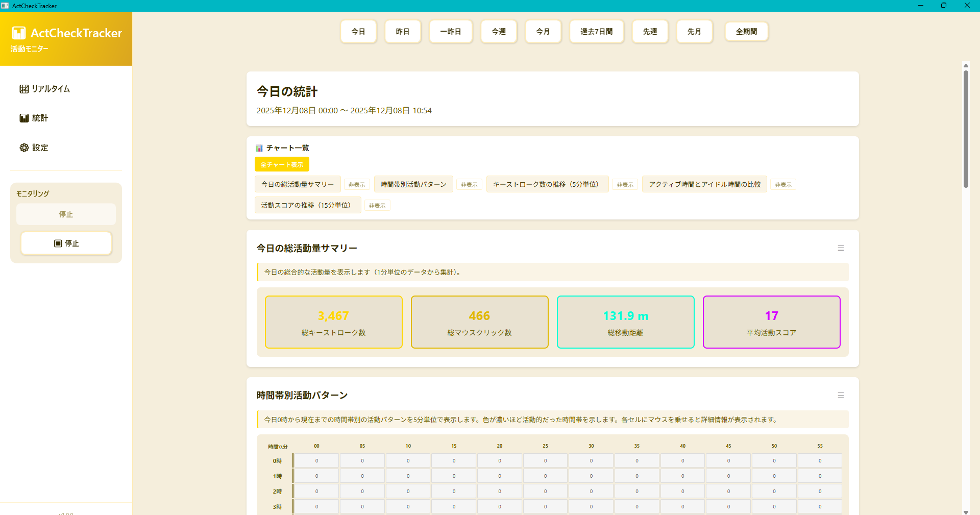
Task: Click the bar chart icon beside チャート一覧
Action: 258,148
